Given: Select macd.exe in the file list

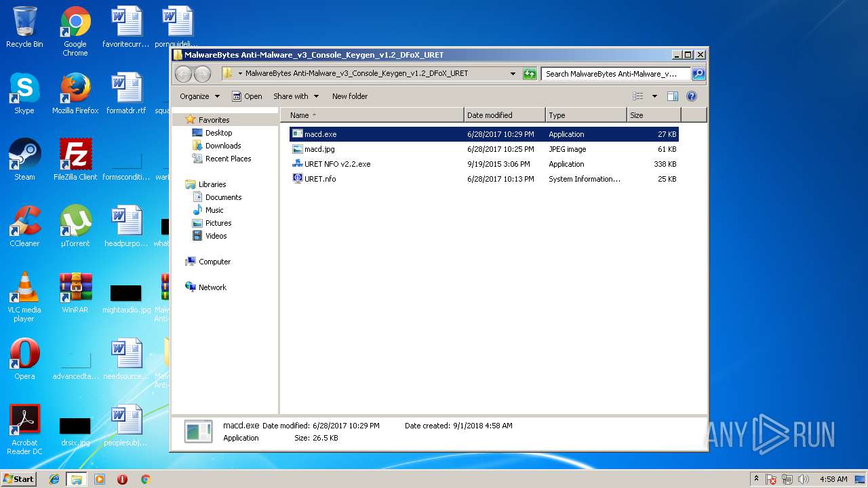Looking at the screenshot, I should (484, 134).
